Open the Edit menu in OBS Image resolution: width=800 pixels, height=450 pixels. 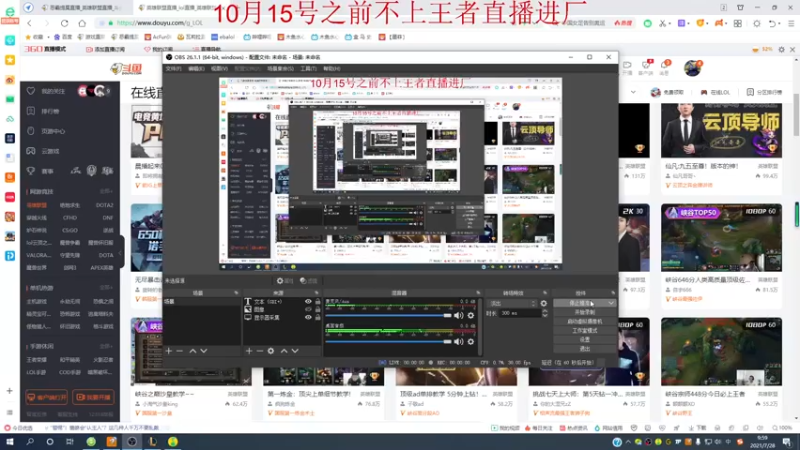(x=196, y=68)
